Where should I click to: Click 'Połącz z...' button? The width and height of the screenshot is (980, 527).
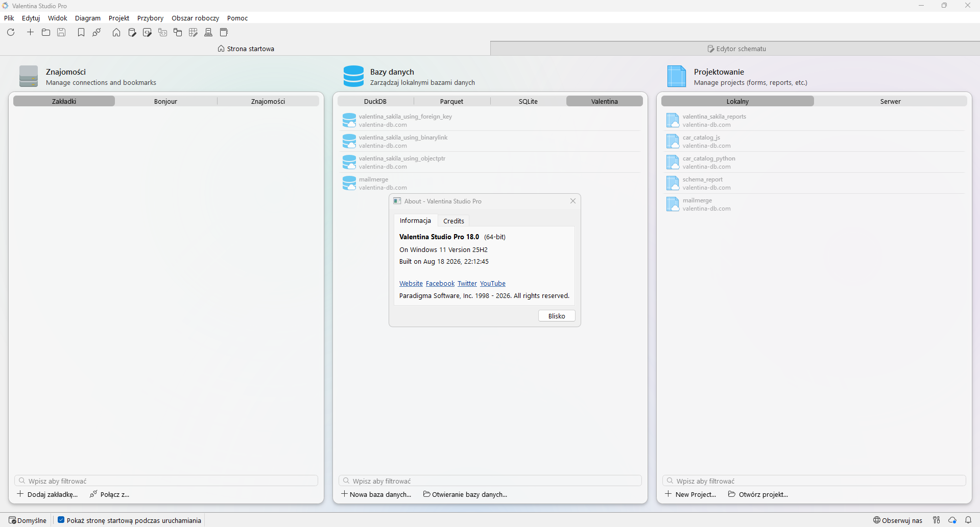coord(110,494)
